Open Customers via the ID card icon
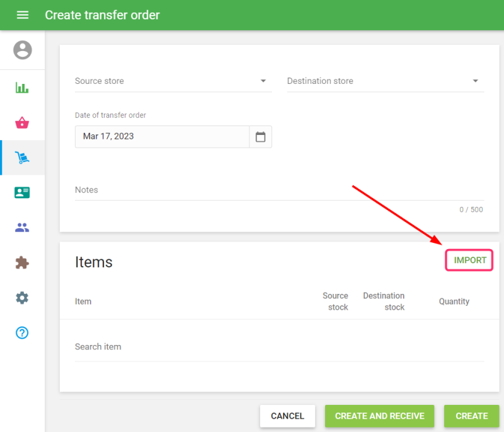 coord(23,193)
